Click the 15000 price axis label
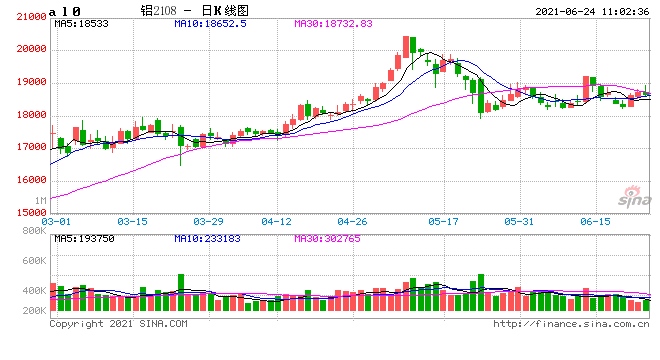The height and width of the screenshot is (360, 660). click(x=31, y=212)
